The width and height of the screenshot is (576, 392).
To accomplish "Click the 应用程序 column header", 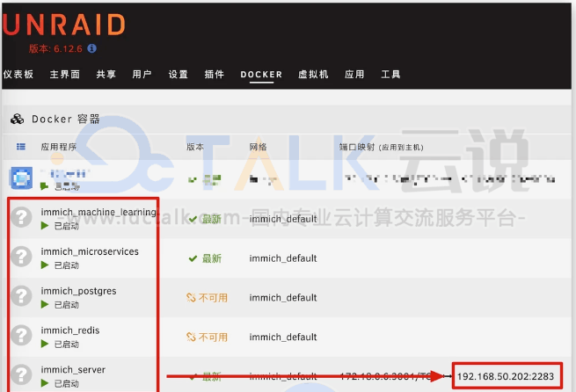I will (x=59, y=147).
